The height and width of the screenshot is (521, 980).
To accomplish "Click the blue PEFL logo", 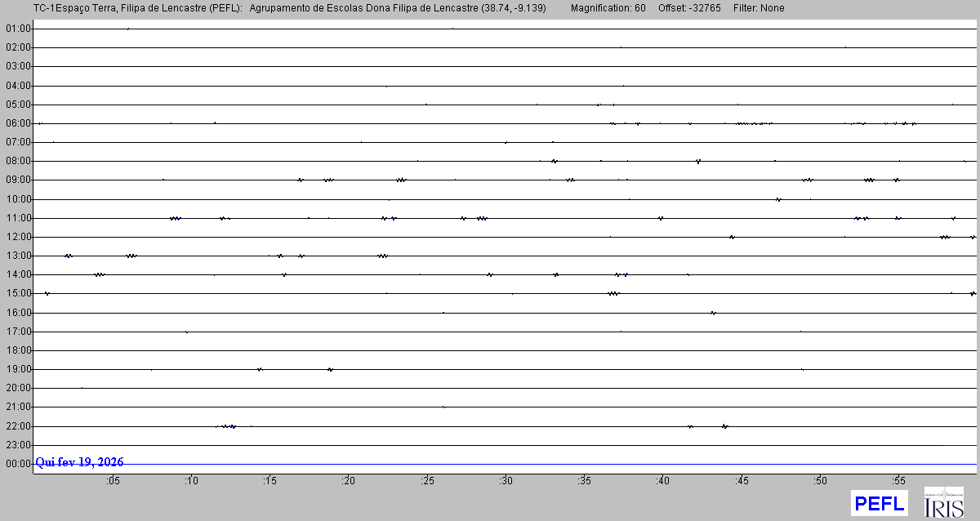I will click(879, 503).
